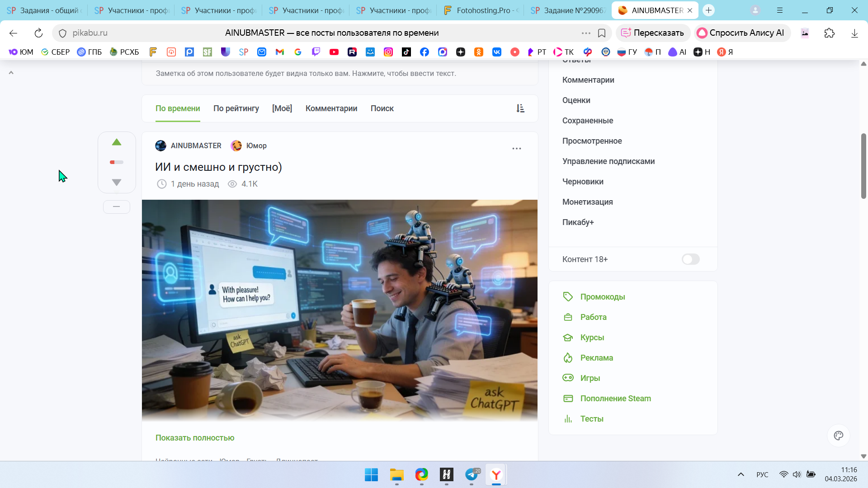
Task: Bookmark the page in the address bar
Action: (602, 33)
